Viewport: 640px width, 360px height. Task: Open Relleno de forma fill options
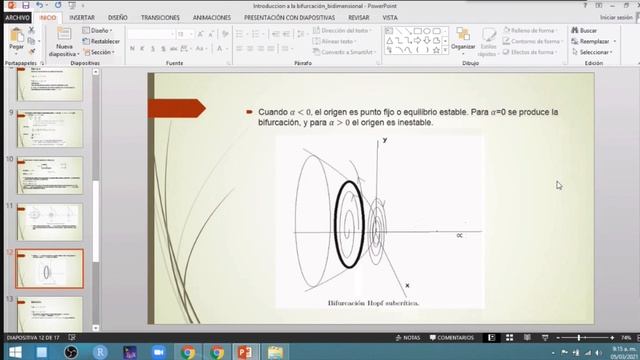530,31
